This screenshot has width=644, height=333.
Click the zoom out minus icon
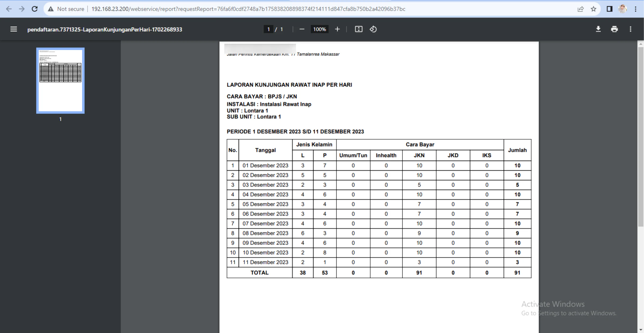coord(302,29)
